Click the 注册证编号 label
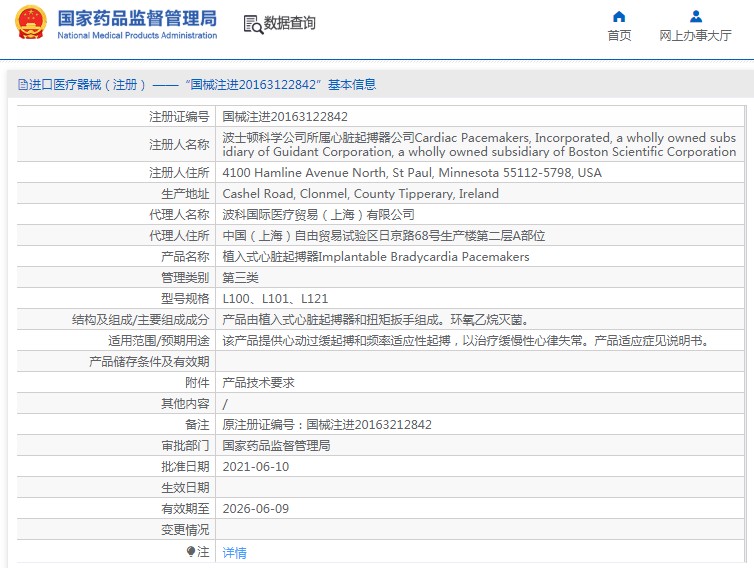This screenshot has height=568, width=754. 179,116
